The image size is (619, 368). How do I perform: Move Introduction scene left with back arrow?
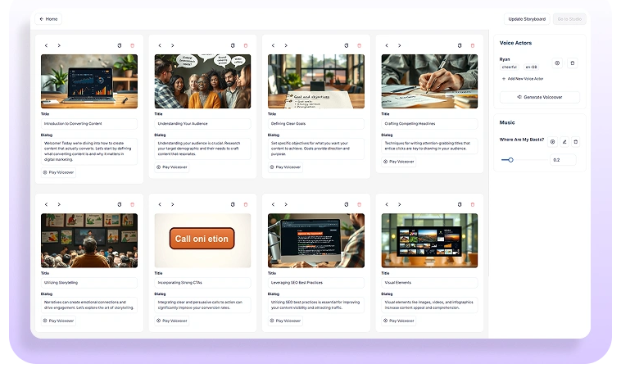[46, 45]
